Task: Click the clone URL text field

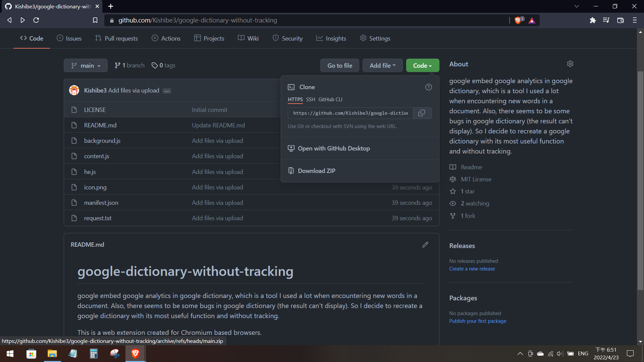Action: coord(350,113)
